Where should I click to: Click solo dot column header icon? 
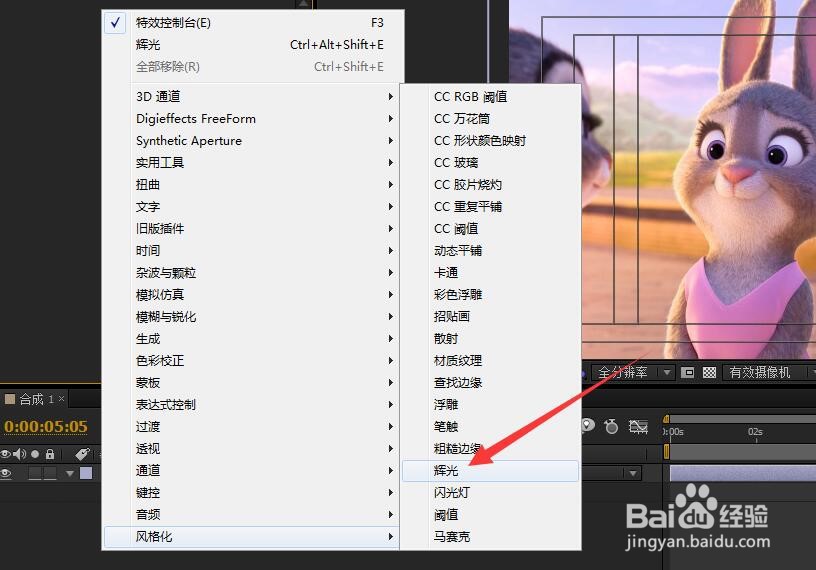35,454
